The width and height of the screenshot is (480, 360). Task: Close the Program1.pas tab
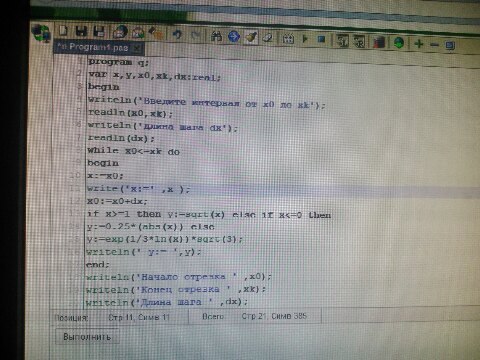(x=137, y=48)
